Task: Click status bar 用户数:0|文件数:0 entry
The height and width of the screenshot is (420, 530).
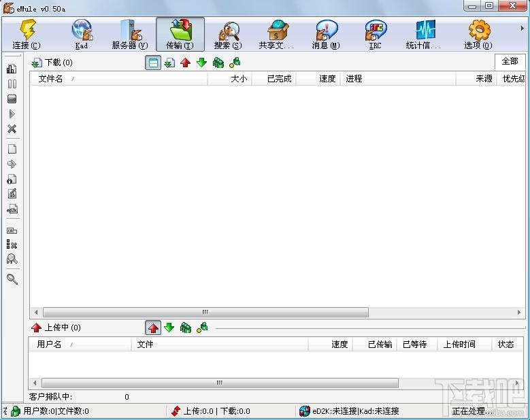Action: point(56,411)
